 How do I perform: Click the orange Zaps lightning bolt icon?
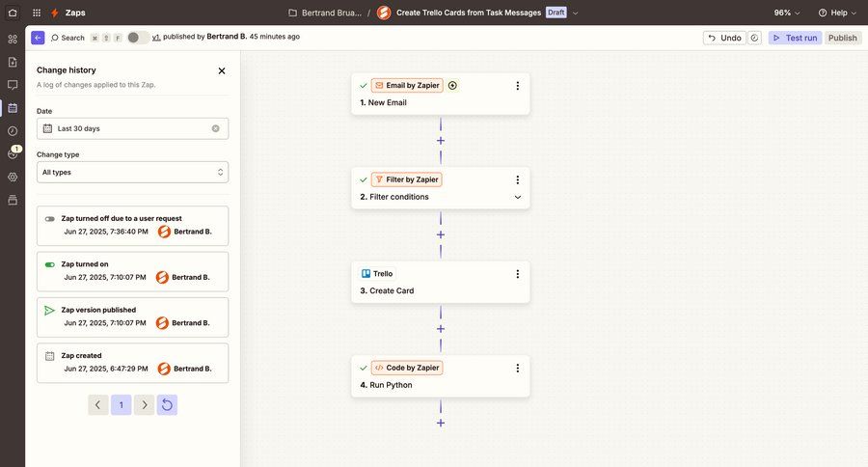(54, 13)
